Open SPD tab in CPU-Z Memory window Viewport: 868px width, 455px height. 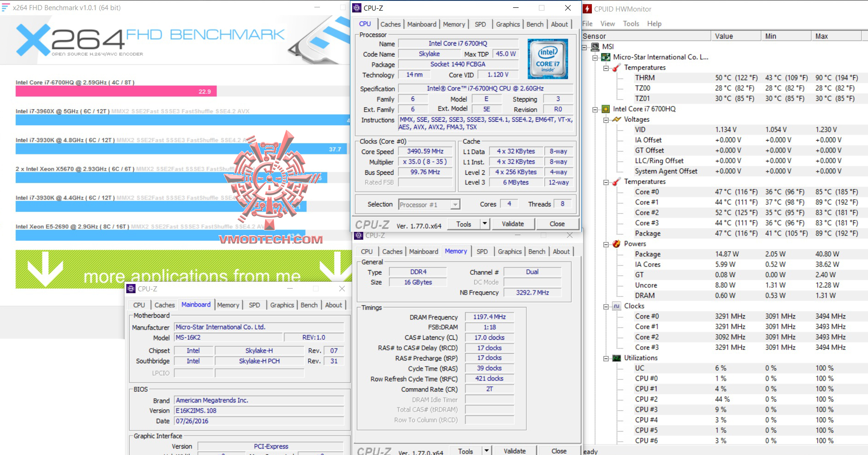482,252
